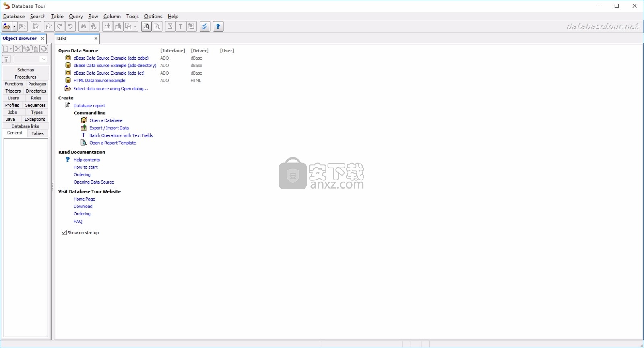Open the Table menu
The height and width of the screenshot is (348, 644).
tap(57, 17)
